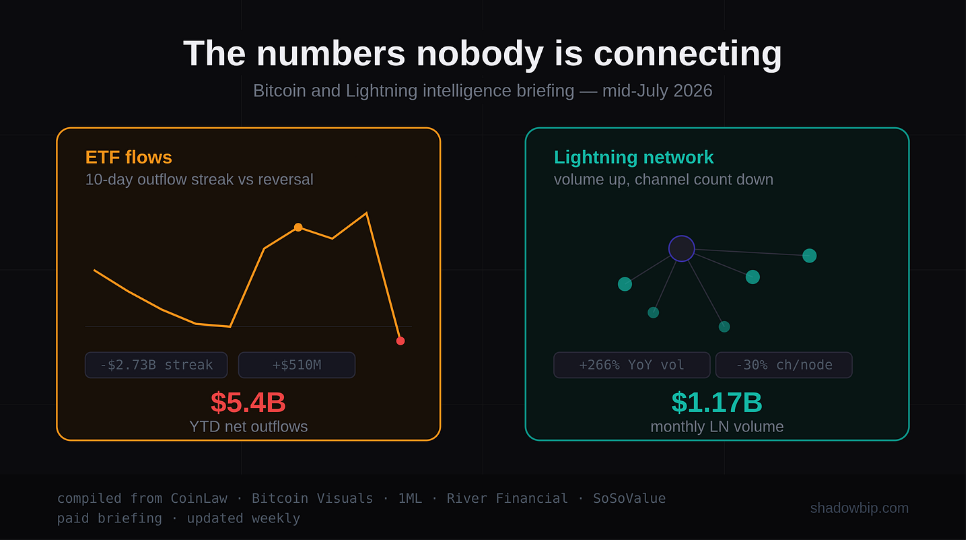Select the -30% ch/node badge

tap(784, 365)
